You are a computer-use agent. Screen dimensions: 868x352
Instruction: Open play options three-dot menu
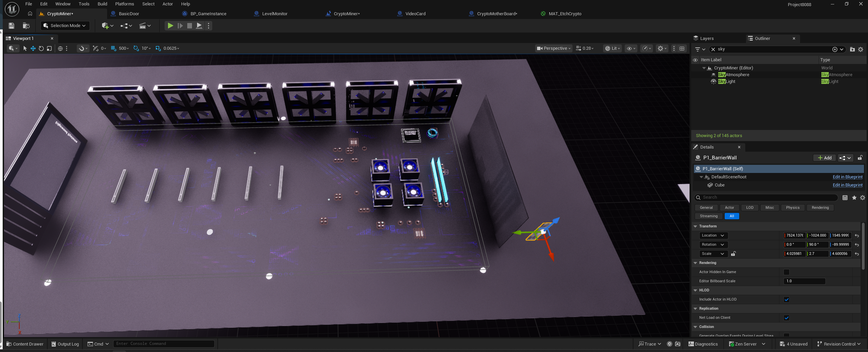[x=209, y=26]
